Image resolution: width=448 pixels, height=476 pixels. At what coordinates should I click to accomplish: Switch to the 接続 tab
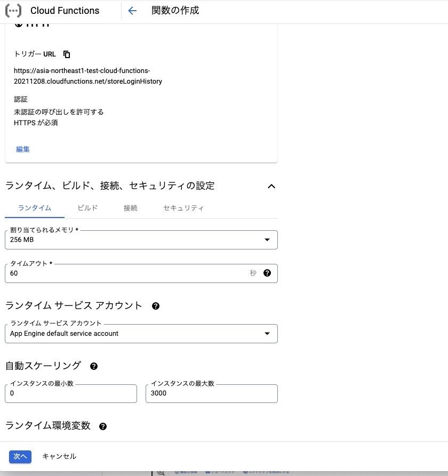tap(130, 208)
